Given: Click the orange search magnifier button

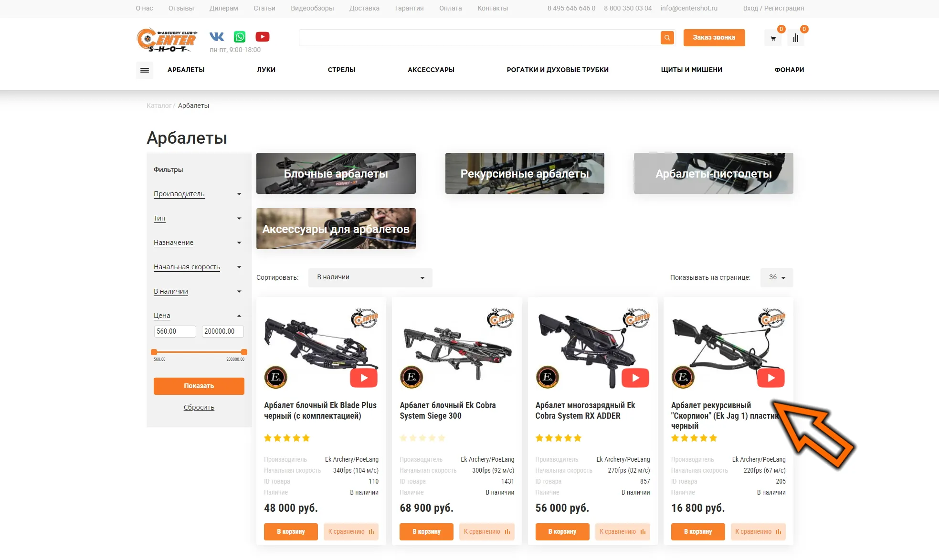Looking at the screenshot, I should 667,38.
